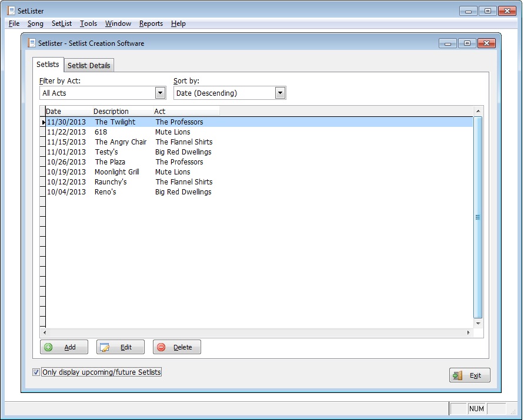The width and height of the screenshot is (524, 420).
Task: Click horizontal scrollbar right arrow in list
Action: coord(469,332)
